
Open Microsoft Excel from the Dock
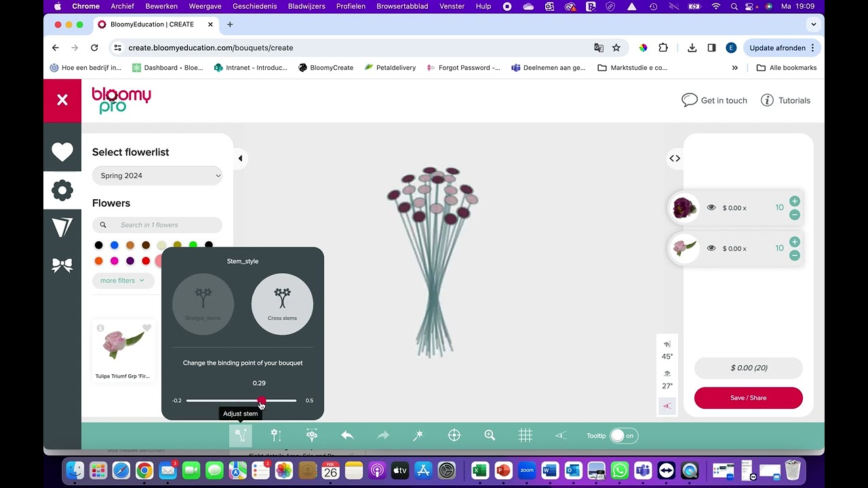pyautogui.click(x=480, y=470)
